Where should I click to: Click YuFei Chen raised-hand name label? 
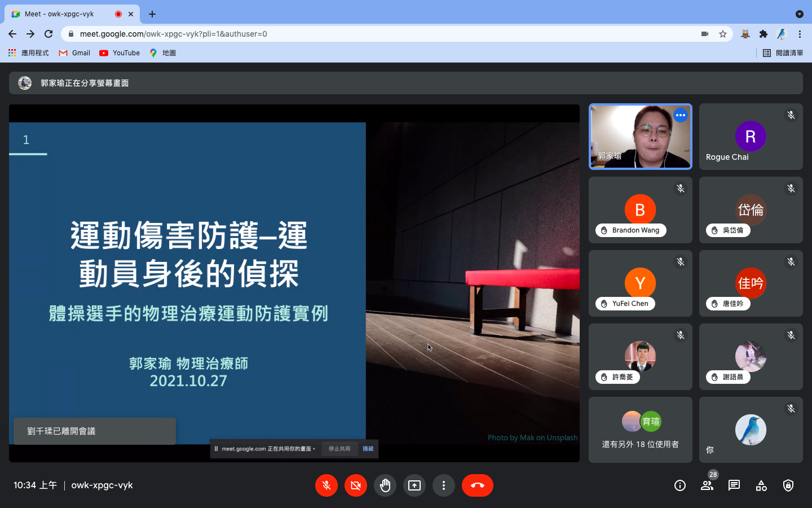click(625, 304)
